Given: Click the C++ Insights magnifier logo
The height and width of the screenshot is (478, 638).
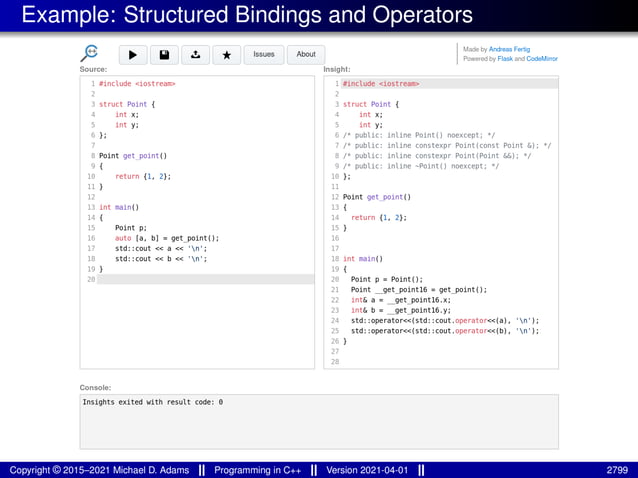Looking at the screenshot, I should pos(89,53).
